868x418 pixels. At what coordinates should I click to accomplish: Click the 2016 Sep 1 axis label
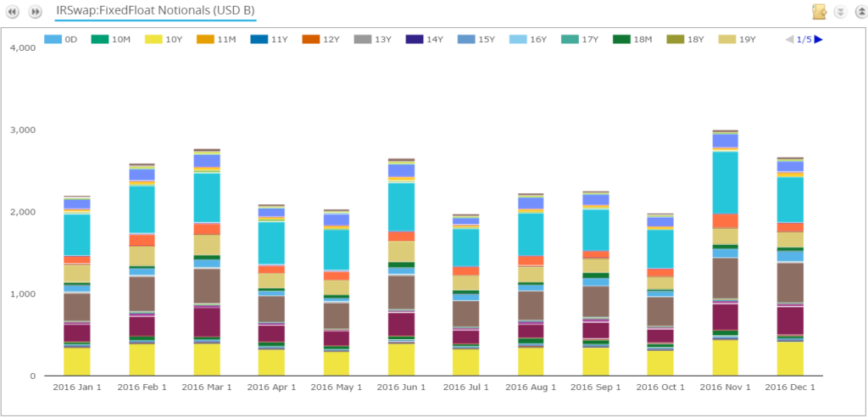point(595,387)
